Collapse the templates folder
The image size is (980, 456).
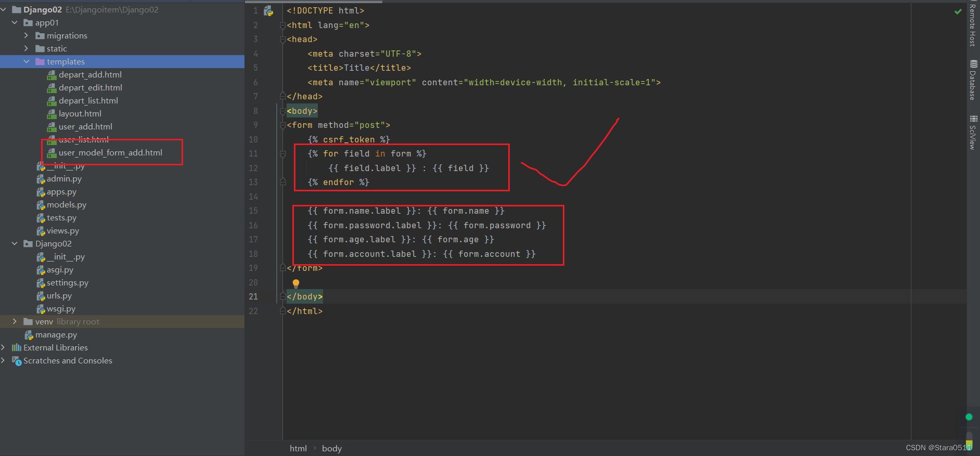26,61
